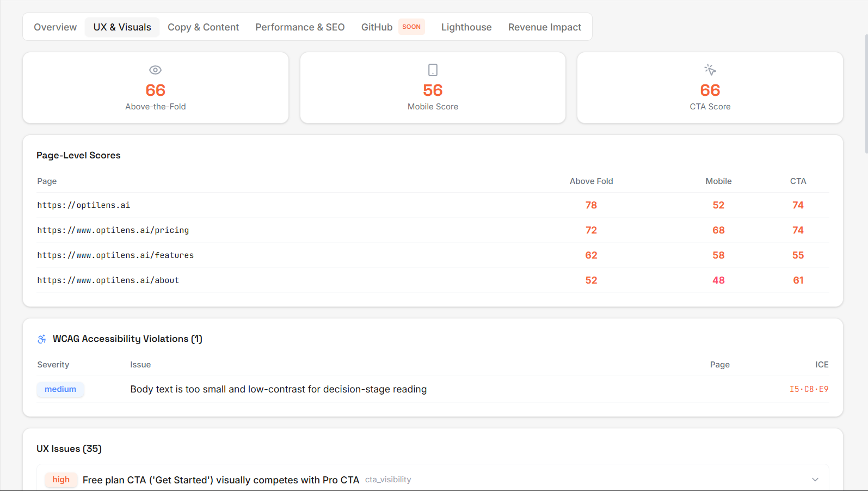Select the GitHub tab
The image size is (868, 491).
377,27
